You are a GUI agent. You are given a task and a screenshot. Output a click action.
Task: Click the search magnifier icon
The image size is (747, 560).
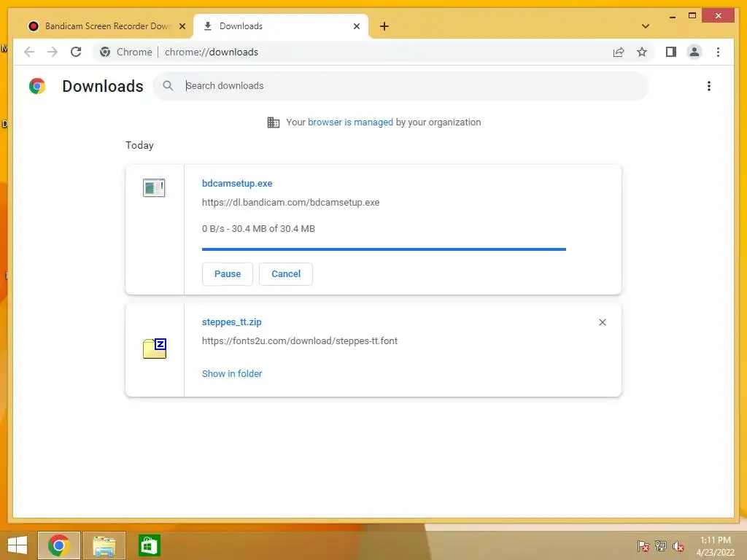click(168, 86)
